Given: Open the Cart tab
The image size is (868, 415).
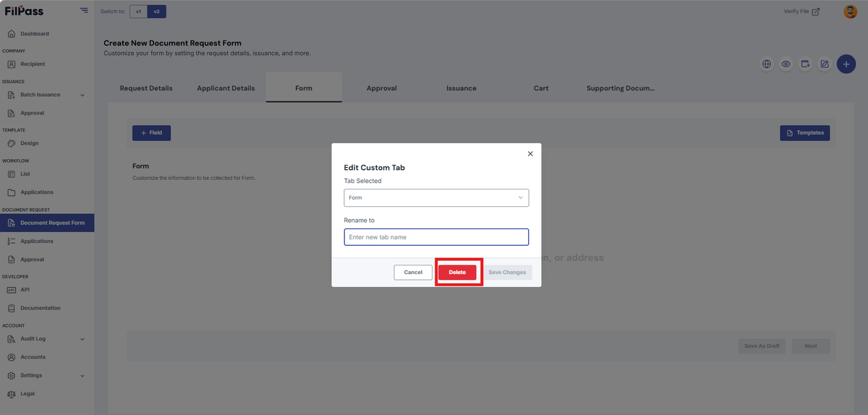Looking at the screenshot, I should [x=541, y=88].
